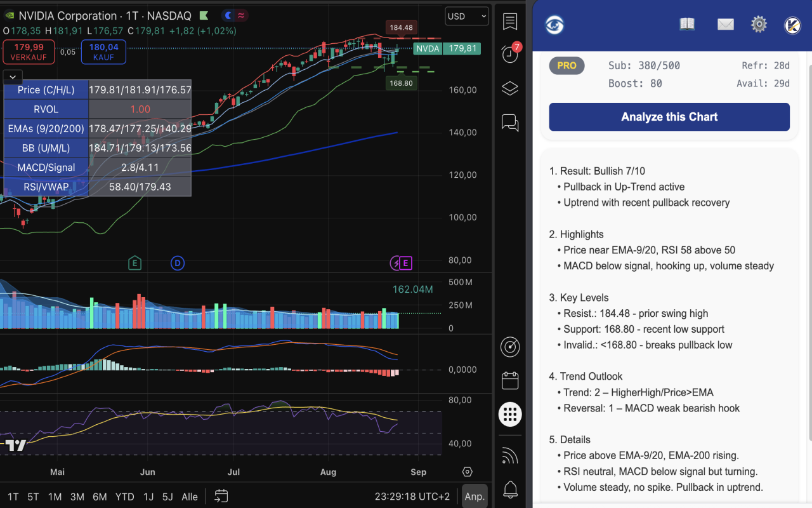Click the Sub: 380/500 text
812x508 pixels.
pyautogui.click(x=644, y=65)
